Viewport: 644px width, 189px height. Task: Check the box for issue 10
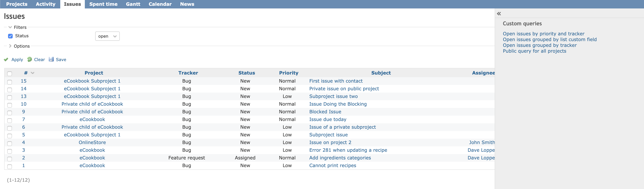coord(10,105)
